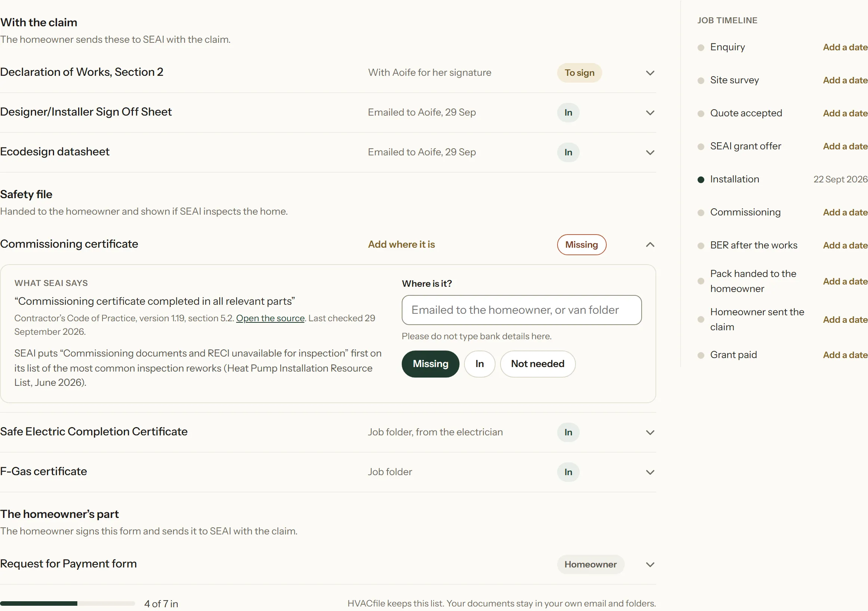The image size is (868, 611).
Task: Expand the Designer/Installer Sign Off Sheet row
Action: tap(328, 113)
